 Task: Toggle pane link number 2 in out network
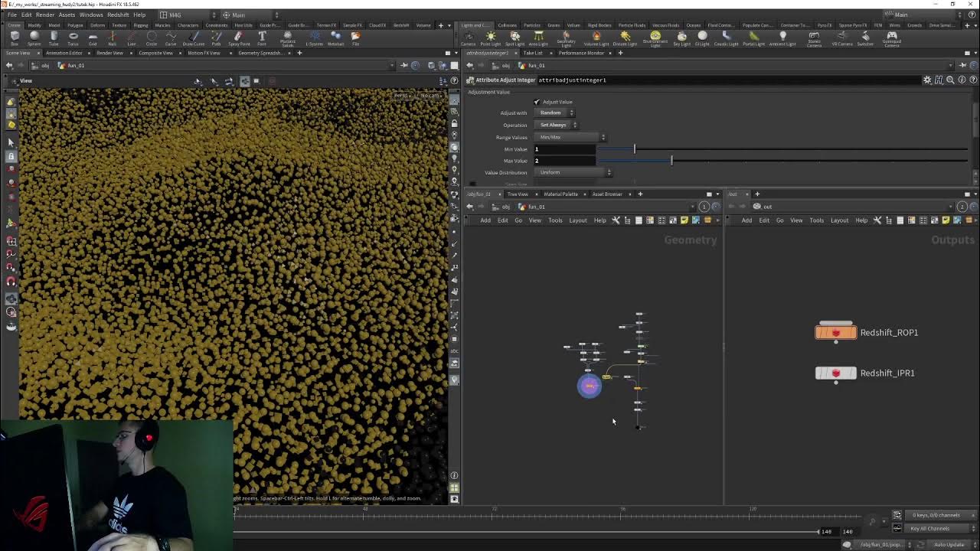pyautogui.click(x=962, y=207)
